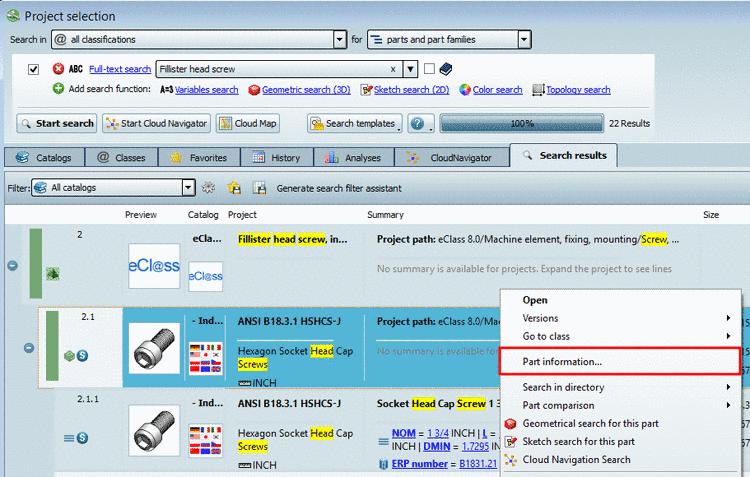Image resolution: width=750 pixels, height=477 pixels.
Task: Click the Project selection title icon
Action: pyautogui.click(x=13, y=16)
